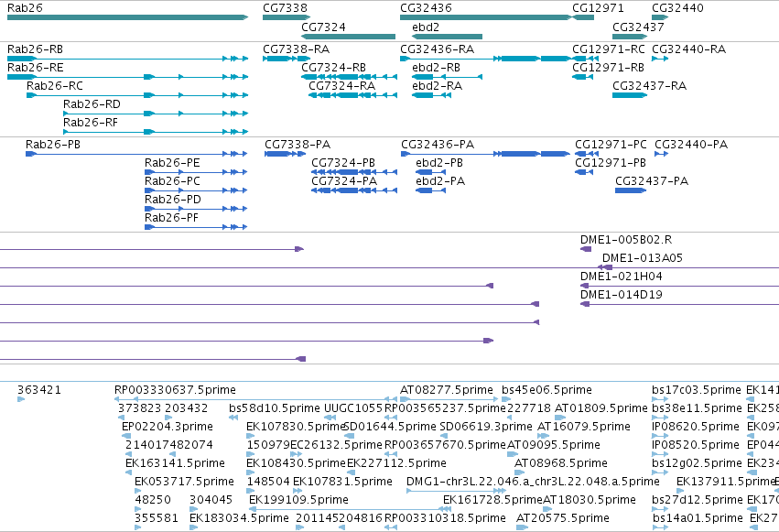Select EST AT01809.5prime

(560, 418)
